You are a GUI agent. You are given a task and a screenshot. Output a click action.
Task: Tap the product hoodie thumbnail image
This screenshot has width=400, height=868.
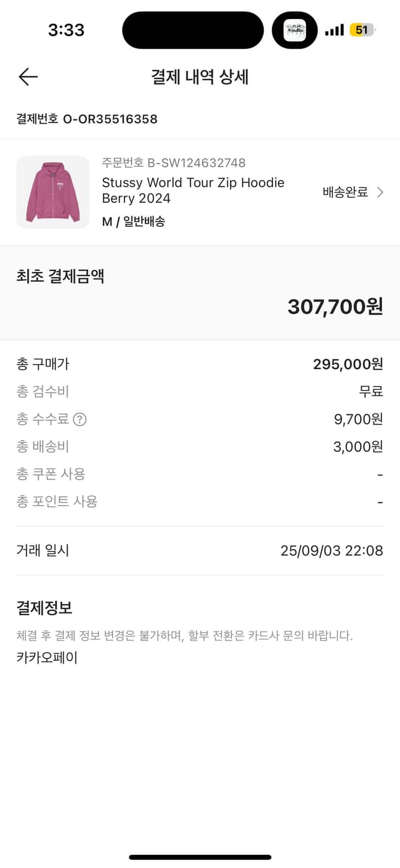53,192
